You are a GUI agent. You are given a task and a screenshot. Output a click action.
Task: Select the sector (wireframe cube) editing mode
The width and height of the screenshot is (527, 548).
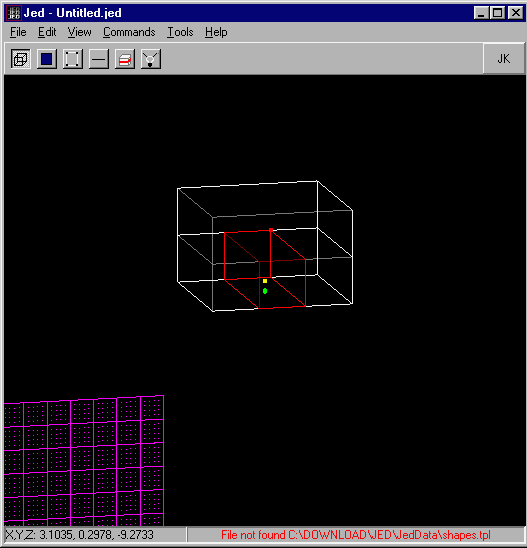click(21, 59)
